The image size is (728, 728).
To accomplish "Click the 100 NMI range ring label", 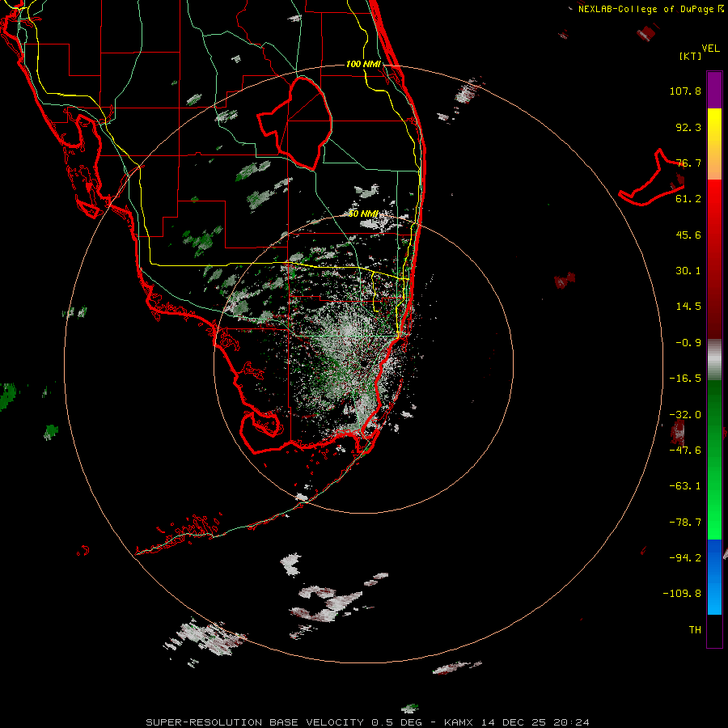I will coord(363,64).
